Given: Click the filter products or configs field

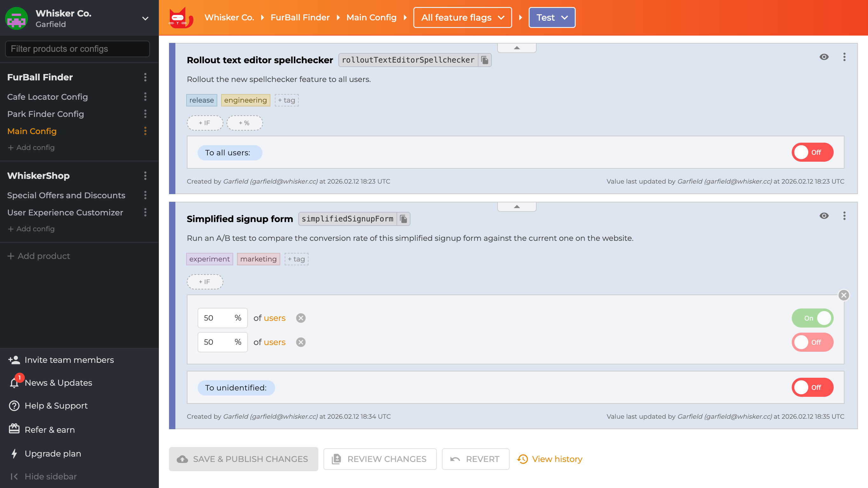Looking at the screenshot, I should coord(77,49).
